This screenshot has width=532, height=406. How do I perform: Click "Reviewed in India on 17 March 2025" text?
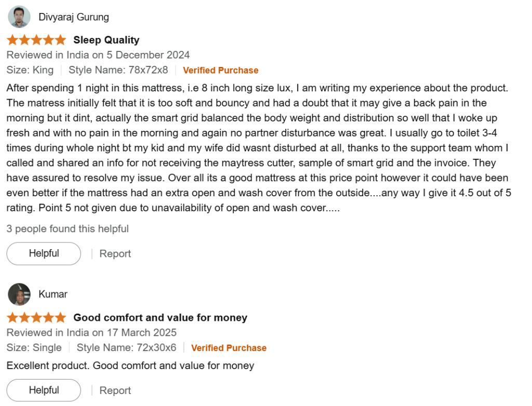[x=91, y=332]
